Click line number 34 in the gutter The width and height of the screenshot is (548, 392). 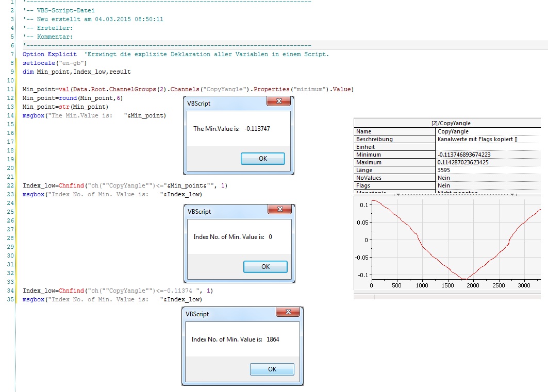coord(10,291)
